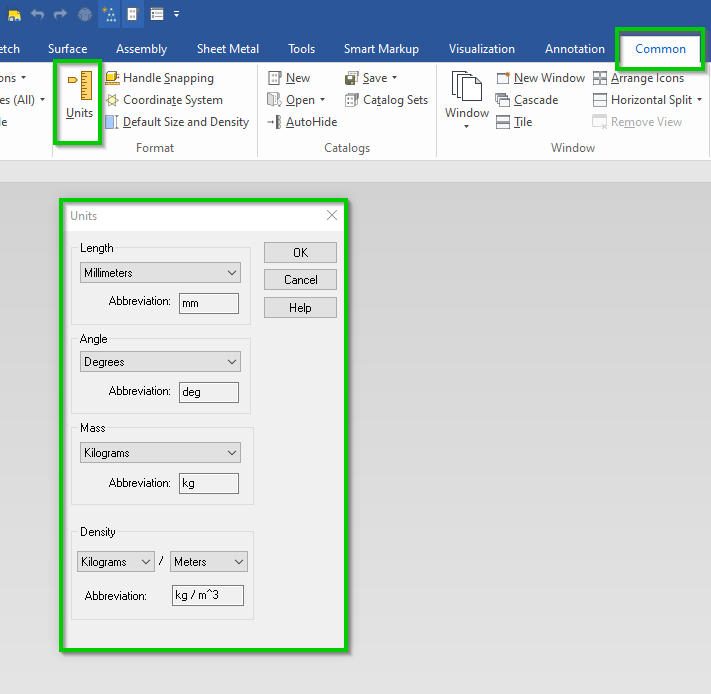Switch to the Tools ribbon tab
The image size is (711, 694).
[x=302, y=49]
